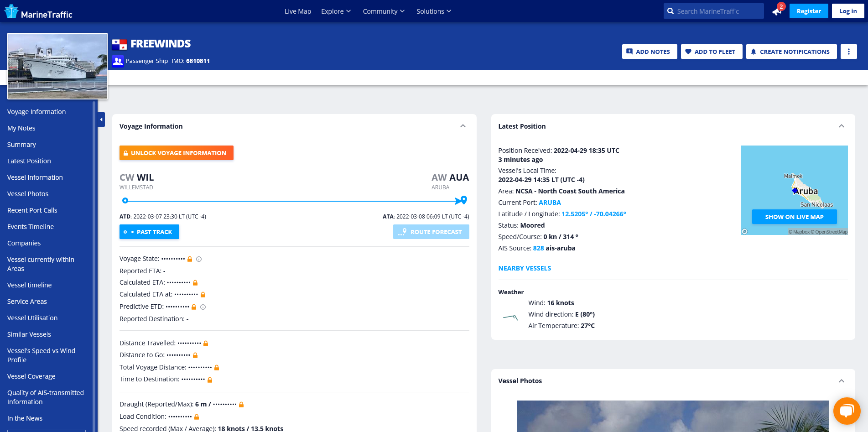
Task: Click info icon beside Predictive ETD
Action: point(203,307)
